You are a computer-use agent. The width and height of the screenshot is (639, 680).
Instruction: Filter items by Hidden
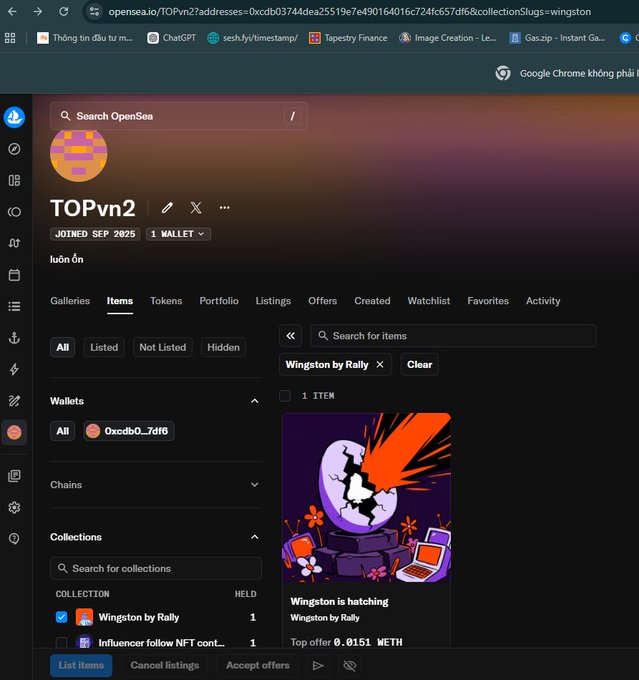tap(223, 347)
